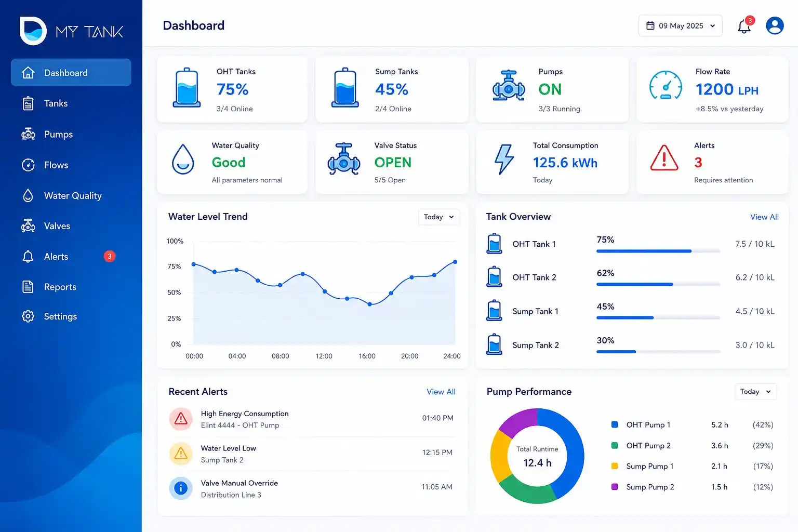Click the My Tank logo icon

33,31
